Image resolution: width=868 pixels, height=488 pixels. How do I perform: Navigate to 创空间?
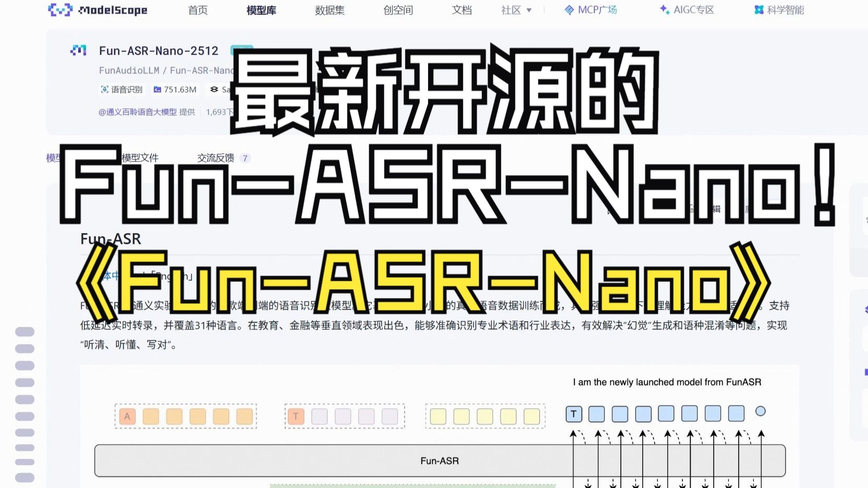point(398,10)
